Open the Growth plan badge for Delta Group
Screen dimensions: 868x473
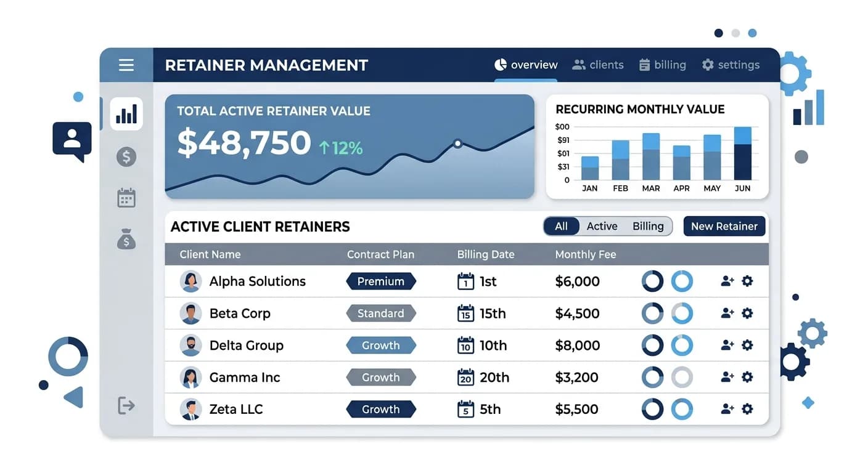[x=380, y=345]
